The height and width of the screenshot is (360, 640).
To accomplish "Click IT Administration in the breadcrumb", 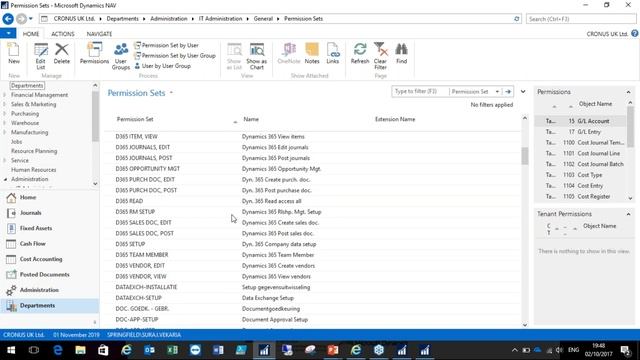I will click(220, 19).
